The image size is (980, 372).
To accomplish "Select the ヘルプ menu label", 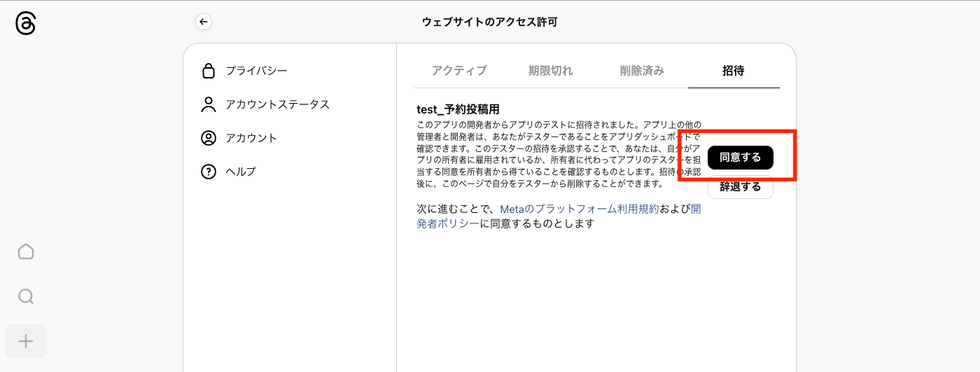I will (241, 172).
